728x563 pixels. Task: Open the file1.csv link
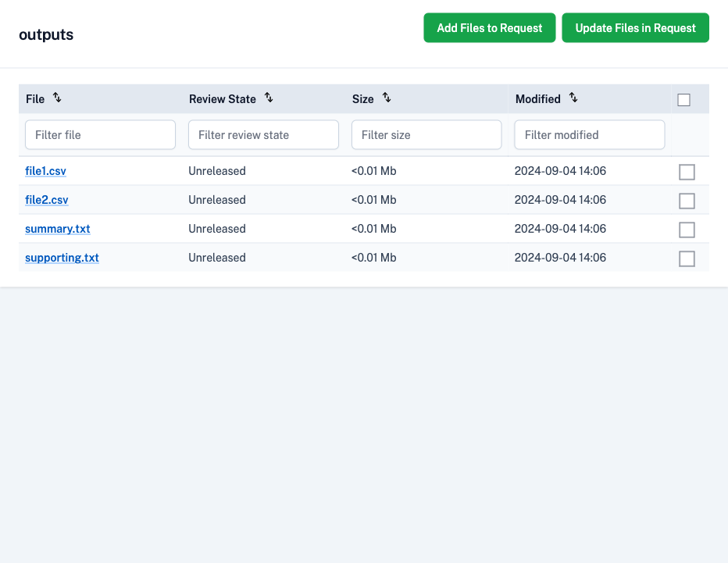click(45, 170)
